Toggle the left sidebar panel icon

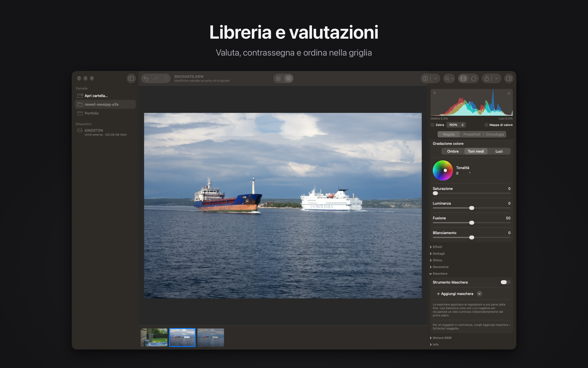(x=131, y=78)
